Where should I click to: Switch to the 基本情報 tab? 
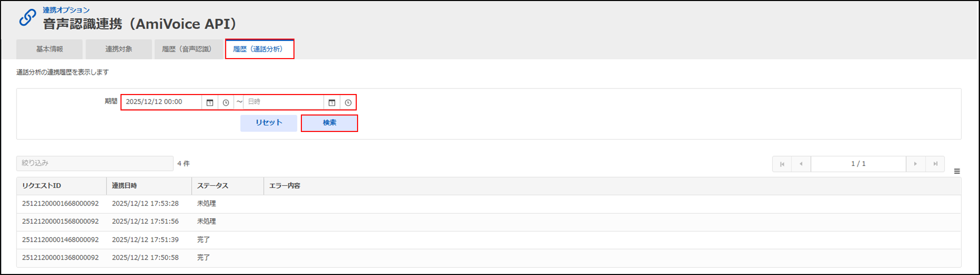tap(49, 49)
